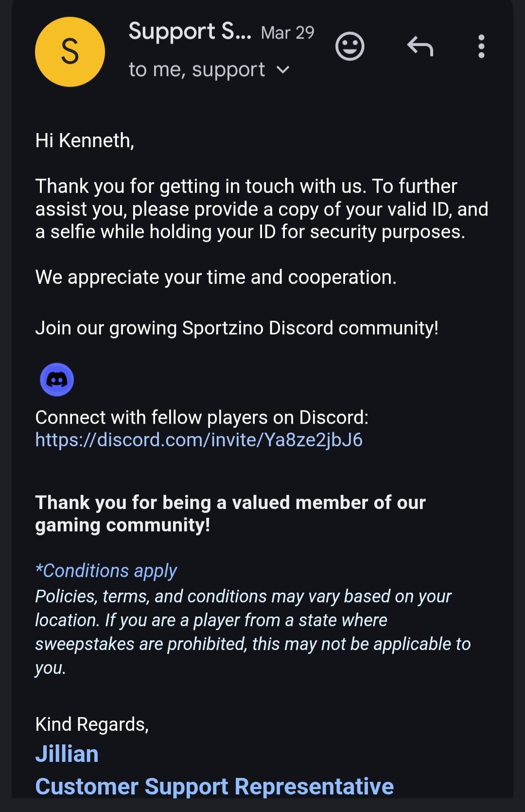Image resolution: width=525 pixels, height=812 pixels.
Task: Click the Join our growing Sportzino line
Action: (x=237, y=328)
